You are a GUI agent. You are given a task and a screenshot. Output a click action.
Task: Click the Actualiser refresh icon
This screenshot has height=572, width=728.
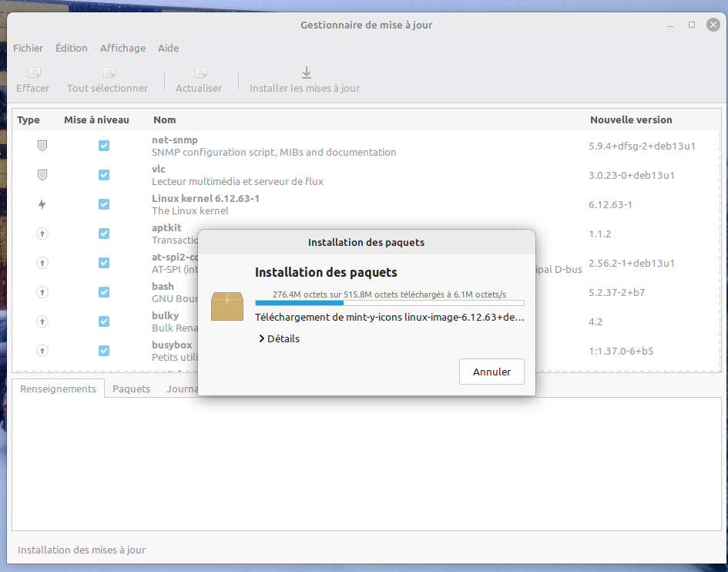coord(199,73)
